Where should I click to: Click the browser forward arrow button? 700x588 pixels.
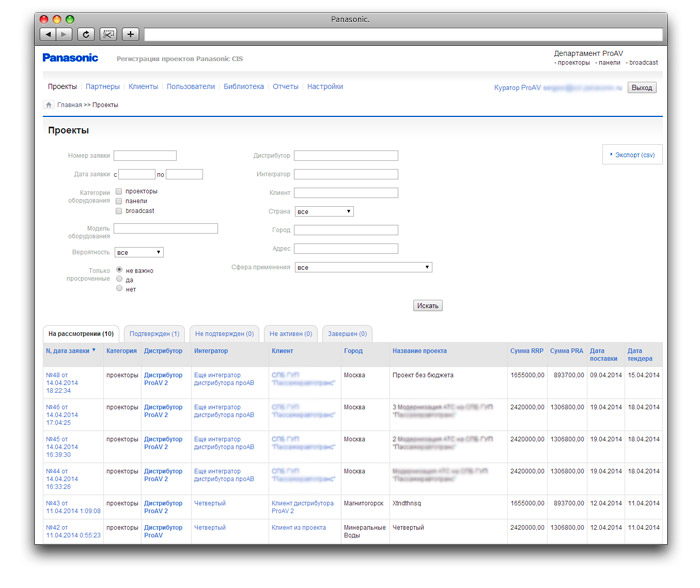(x=64, y=34)
